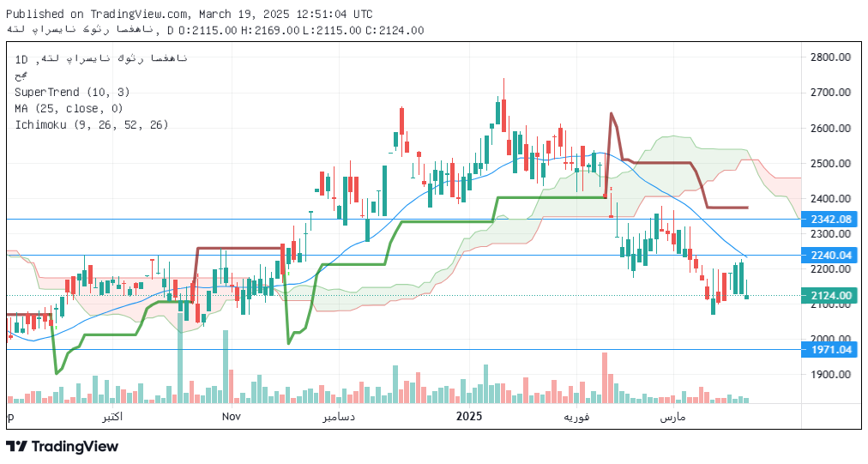Screen dimensions: 868x464
Task: Click the 2342.08 price label
Action: click(829, 220)
